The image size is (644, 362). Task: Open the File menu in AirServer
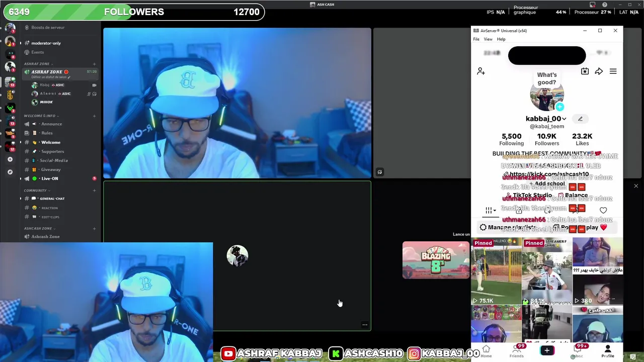476,39
